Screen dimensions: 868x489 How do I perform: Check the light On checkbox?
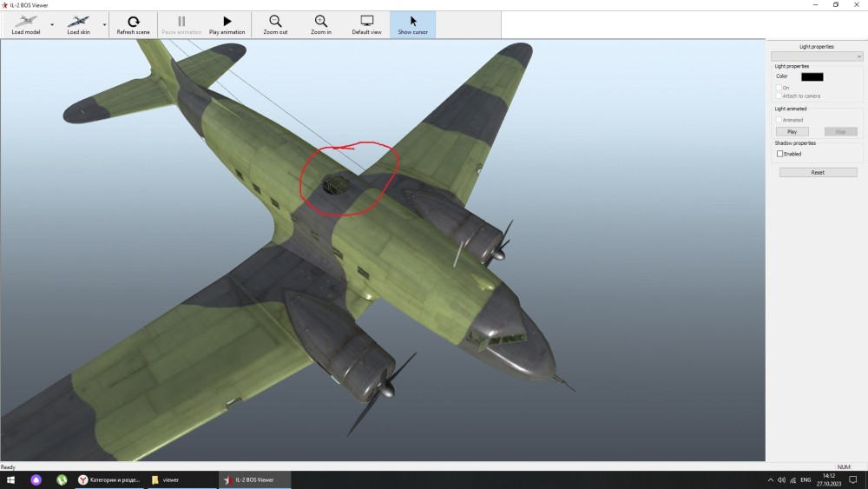point(779,88)
